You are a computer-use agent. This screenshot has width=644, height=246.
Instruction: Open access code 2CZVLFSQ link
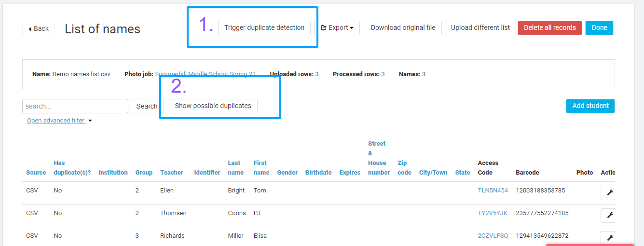click(493, 236)
